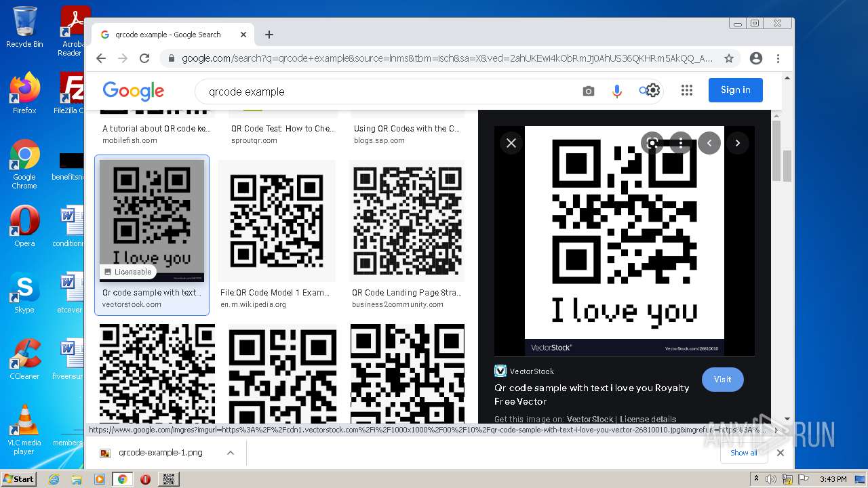The height and width of the screenshot is (488, 868).
Task: Open VLC media player desktop shortcut
Action: [24, 430]
